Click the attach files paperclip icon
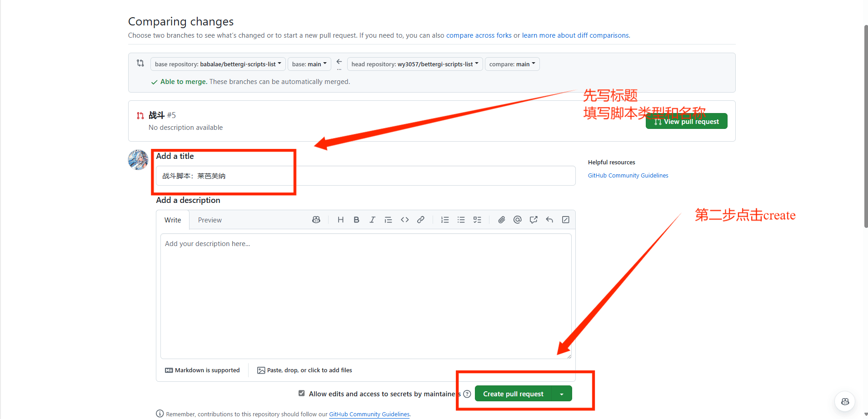This screenshot has height=419, width=868. (501, 220)
